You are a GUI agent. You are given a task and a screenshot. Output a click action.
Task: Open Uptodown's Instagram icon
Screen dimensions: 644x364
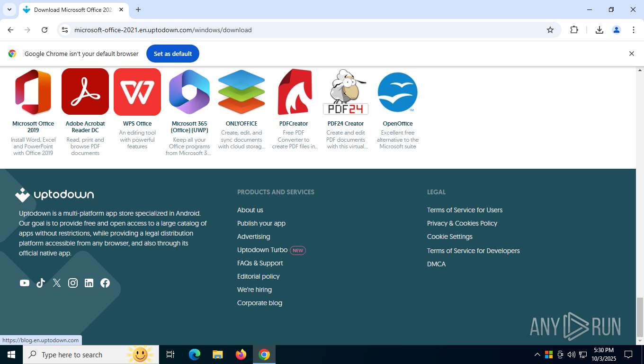coord(73,283)
